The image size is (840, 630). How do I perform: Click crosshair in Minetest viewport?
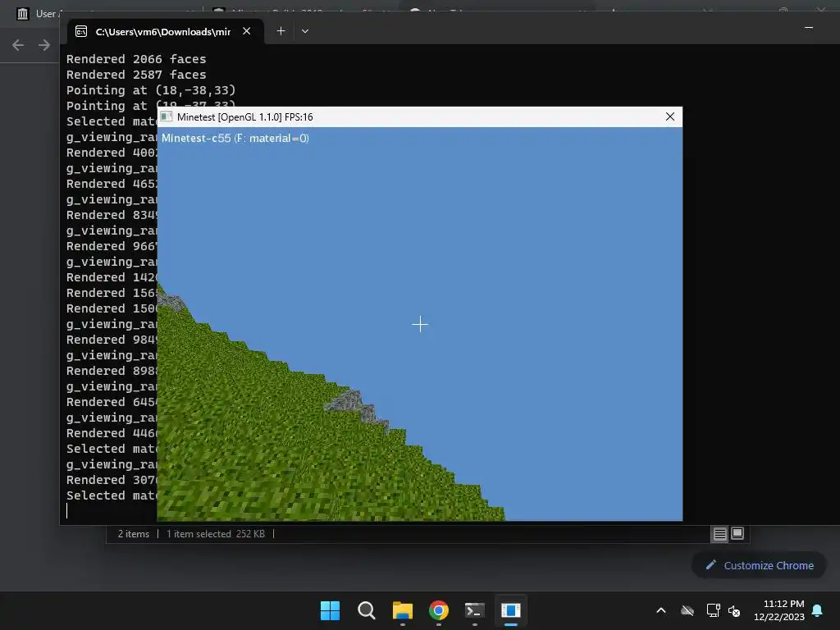pos(420,324)
